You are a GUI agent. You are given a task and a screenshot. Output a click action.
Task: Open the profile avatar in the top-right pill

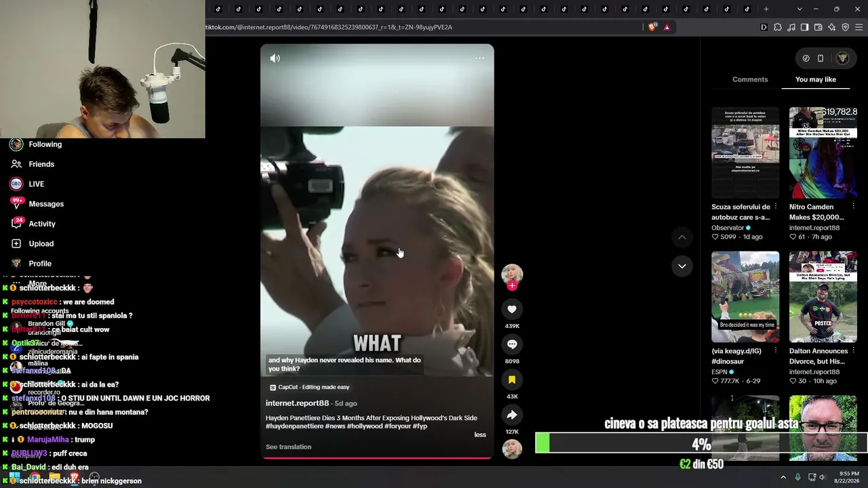click(x=843, y=58)
